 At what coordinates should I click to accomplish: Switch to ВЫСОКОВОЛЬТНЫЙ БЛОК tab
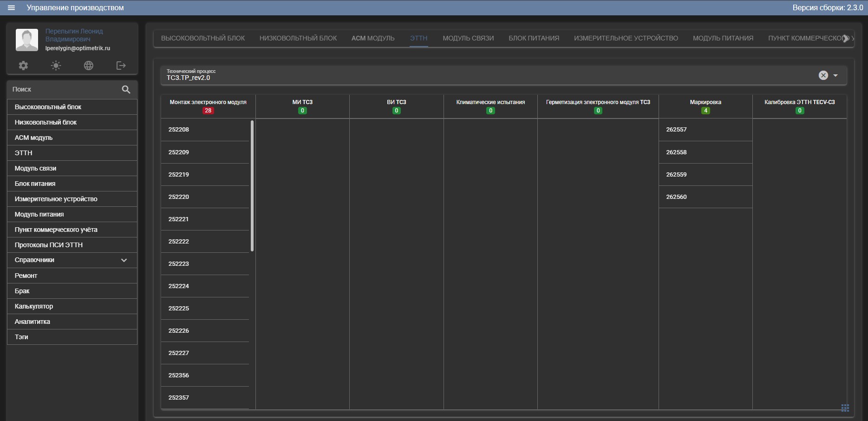point(203,38)
